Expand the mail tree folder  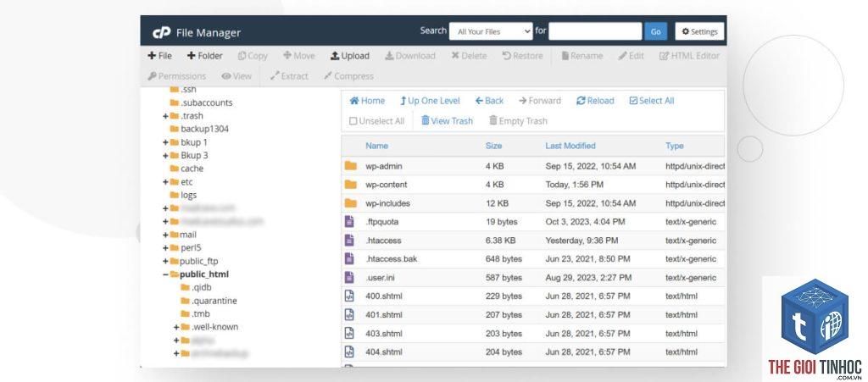165,235
